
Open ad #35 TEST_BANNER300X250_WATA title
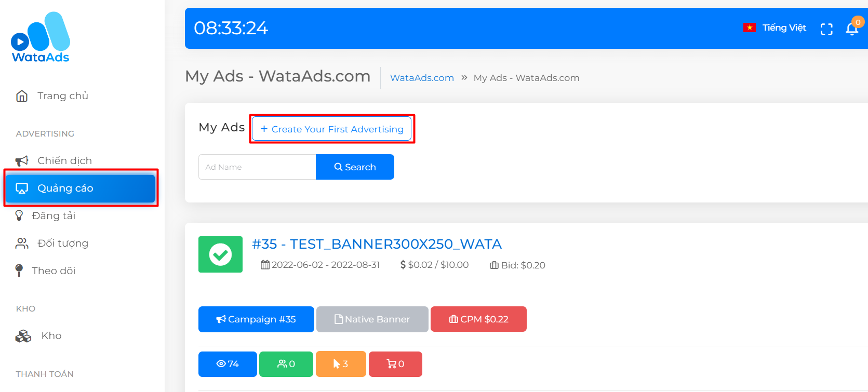coord(377,244)
